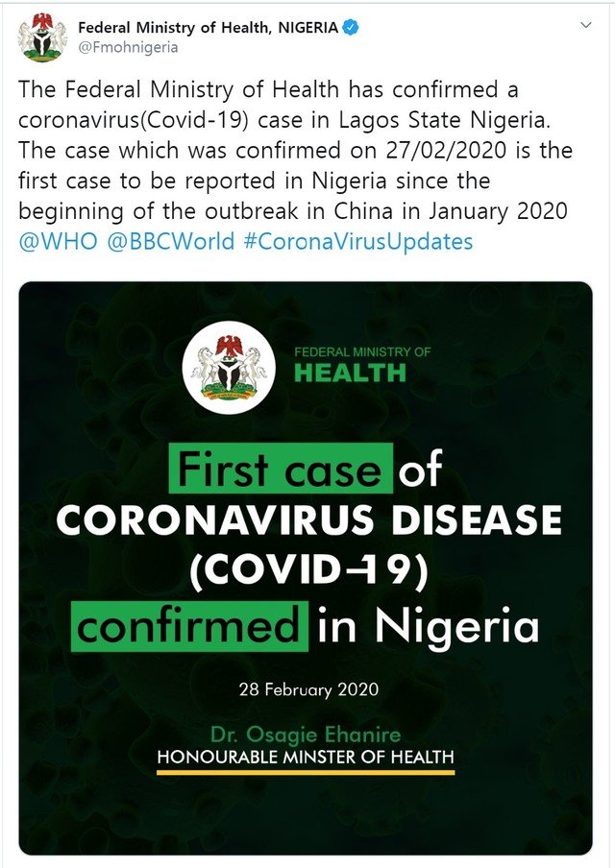Click the green highlighted "First case" text
615x868 pixels.
point(281,469)
